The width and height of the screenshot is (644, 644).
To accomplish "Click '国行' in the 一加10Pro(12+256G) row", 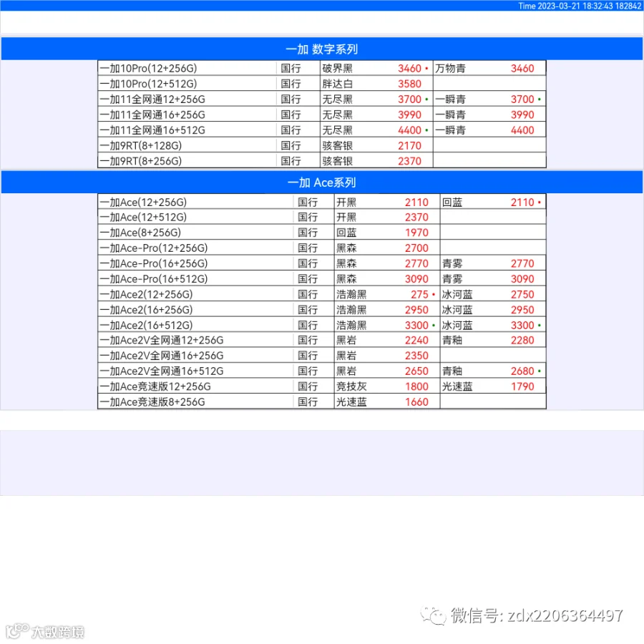I will tap(291, 68).
